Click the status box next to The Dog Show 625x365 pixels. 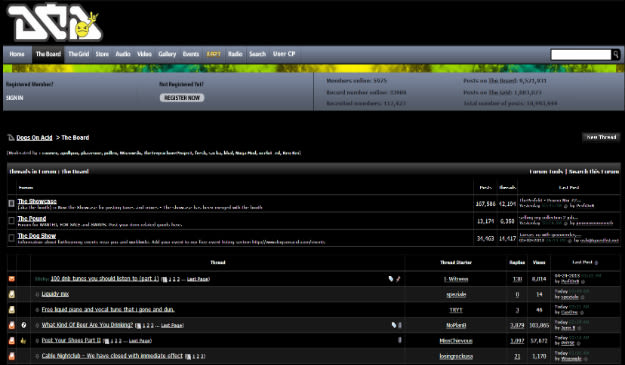pyautogui.click(x=12, y=237)
